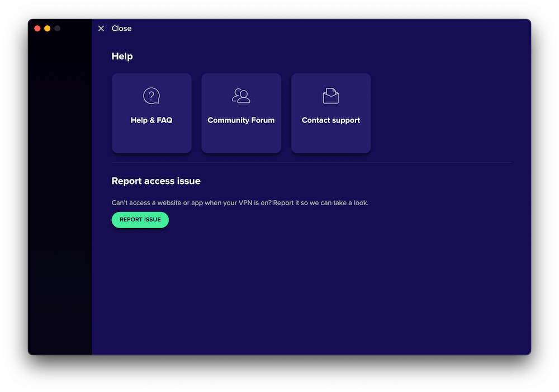Click the Community Forum label text
Screen dimensions: 559x392
point(241,120)
